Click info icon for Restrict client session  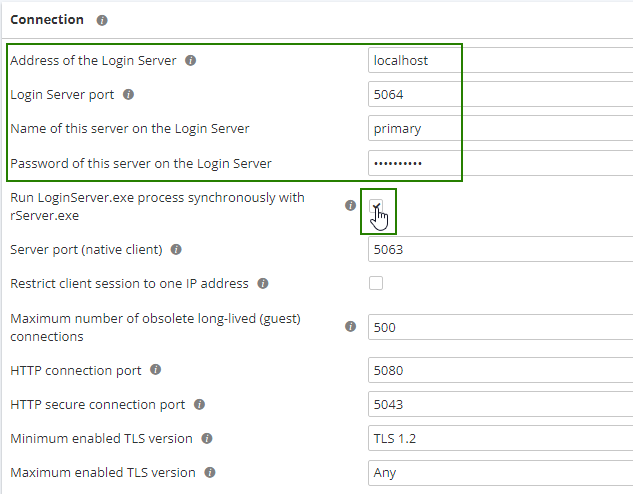(263, 283)
